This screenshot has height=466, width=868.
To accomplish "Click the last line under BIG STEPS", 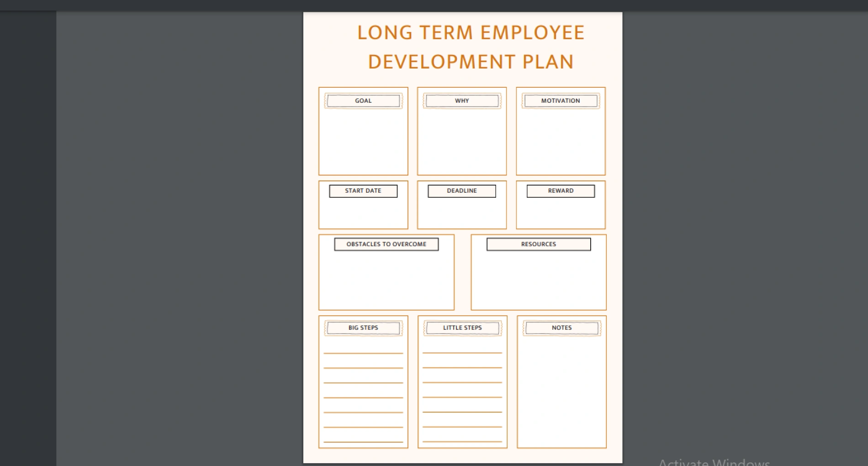I will (363, 441).
